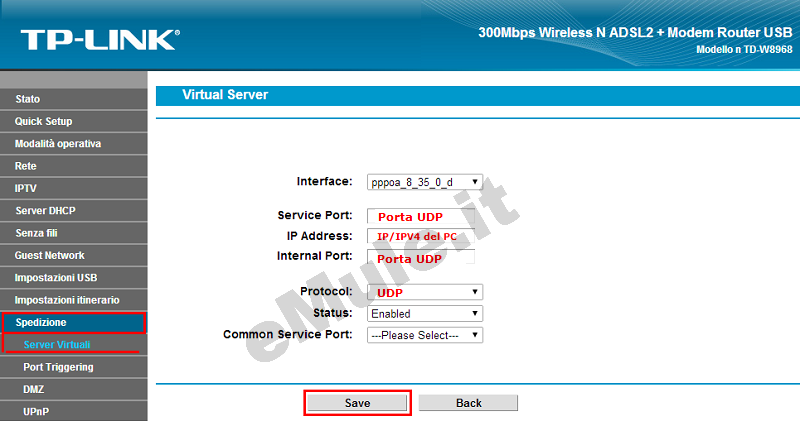The image size is (800, 422).
Task: Select Guest Network menu item
Action: click(73, 255)
